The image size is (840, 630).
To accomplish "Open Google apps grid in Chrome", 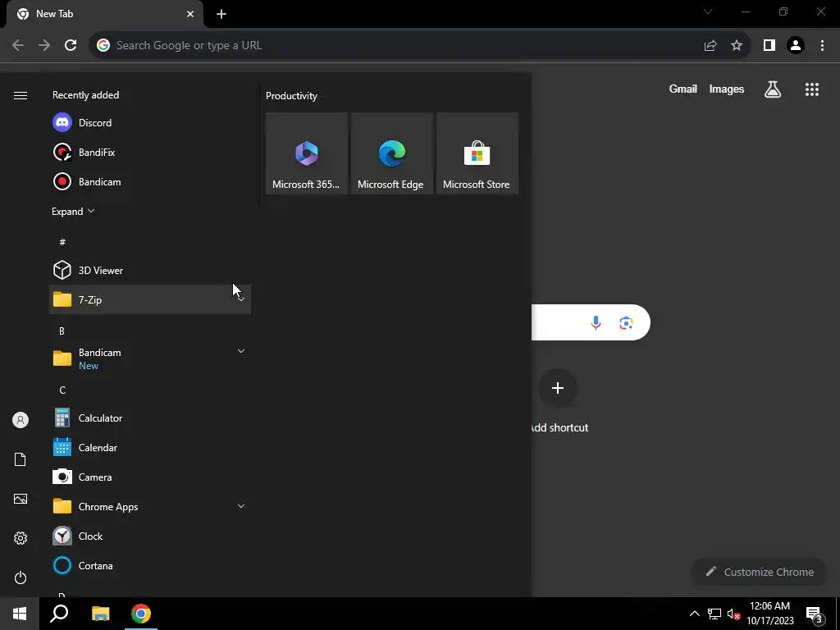I will click(811, 89).
